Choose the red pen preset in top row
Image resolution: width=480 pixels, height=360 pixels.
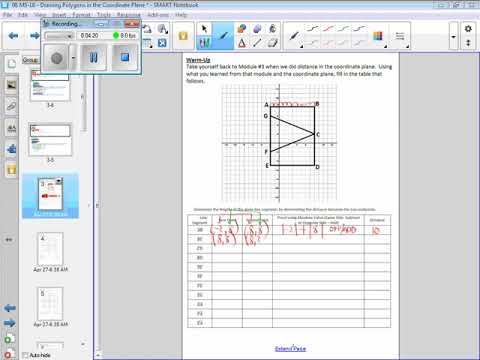[328, 29]
